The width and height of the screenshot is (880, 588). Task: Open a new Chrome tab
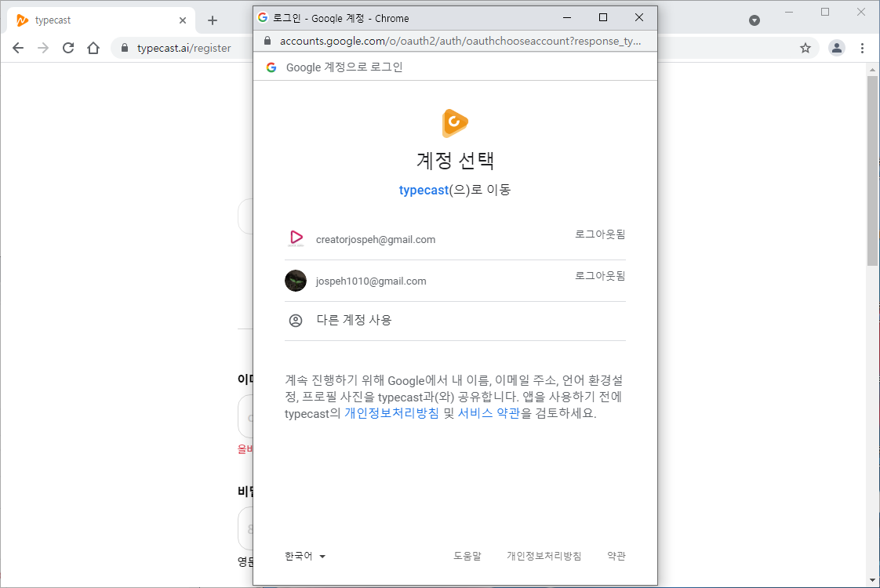coord(212,20)
